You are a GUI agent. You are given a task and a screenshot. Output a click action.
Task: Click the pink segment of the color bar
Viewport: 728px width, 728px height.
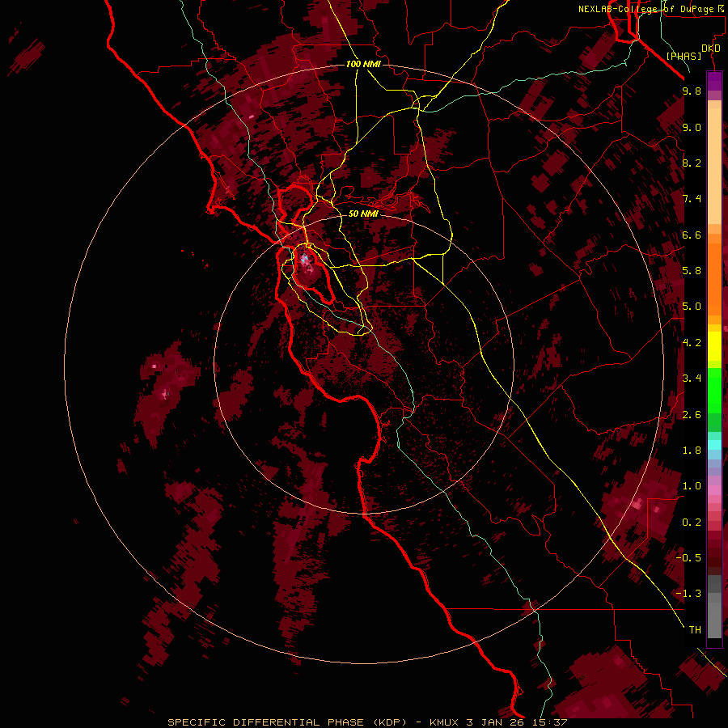point(714,490)
